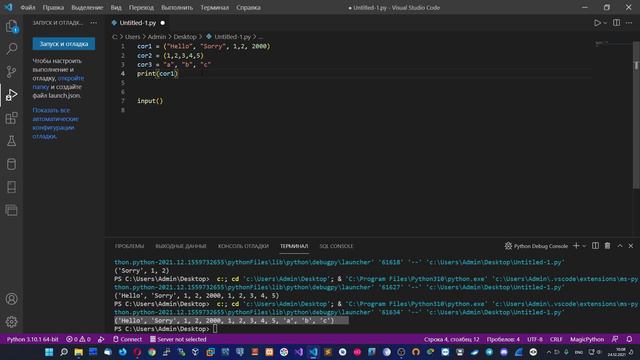Open the откройте папку link
Screen dimensions: 640x360
pos(59,82)
